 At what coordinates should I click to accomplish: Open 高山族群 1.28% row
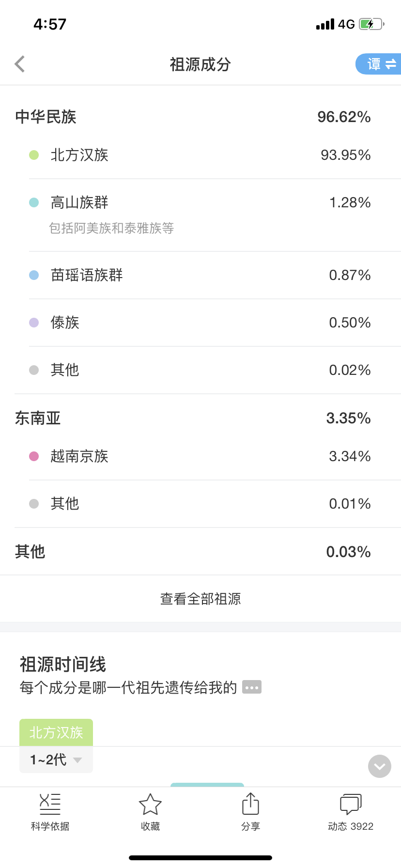200,215
